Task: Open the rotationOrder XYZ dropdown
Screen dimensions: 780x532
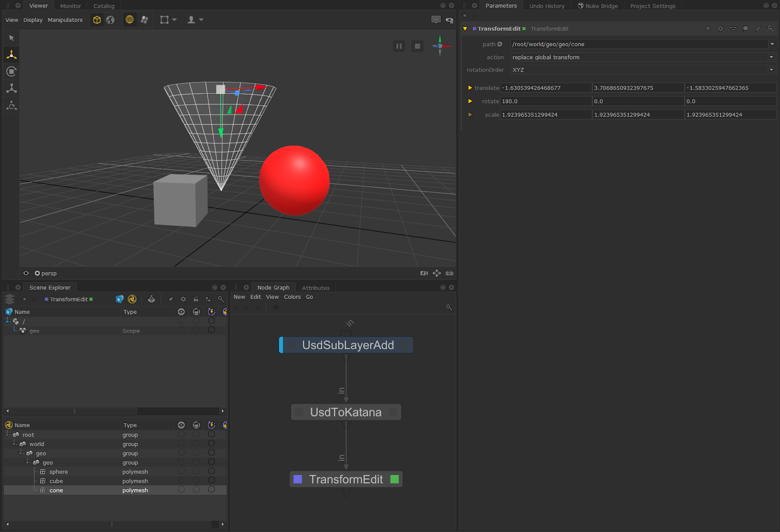Action: pyautogui.click(x=771, y=70)
